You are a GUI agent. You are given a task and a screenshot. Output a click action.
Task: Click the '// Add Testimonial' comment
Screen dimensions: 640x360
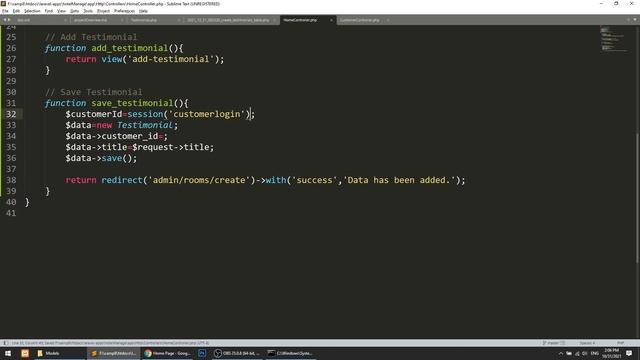click(x=91, y=37)
